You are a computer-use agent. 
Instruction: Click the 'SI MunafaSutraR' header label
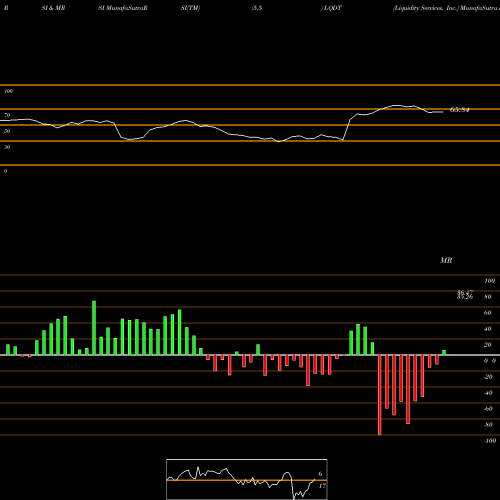123,8
